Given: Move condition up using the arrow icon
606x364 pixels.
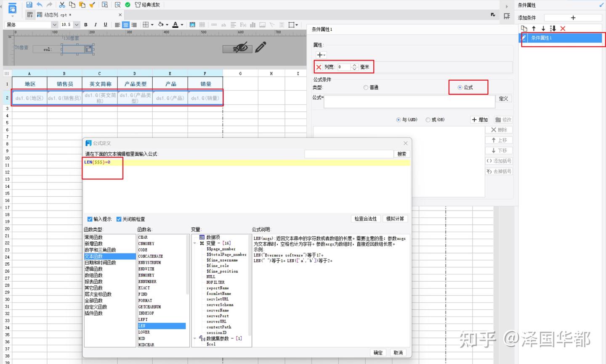Looking at the screenshot, I should coord(534,29).
